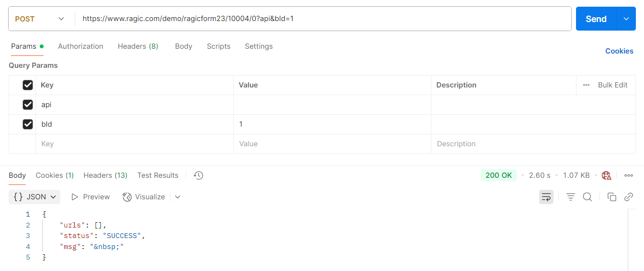The height and width of the screenshot is (271, 644).
Task: Uncheck the bId parameter checkbox
Action: 28,124
